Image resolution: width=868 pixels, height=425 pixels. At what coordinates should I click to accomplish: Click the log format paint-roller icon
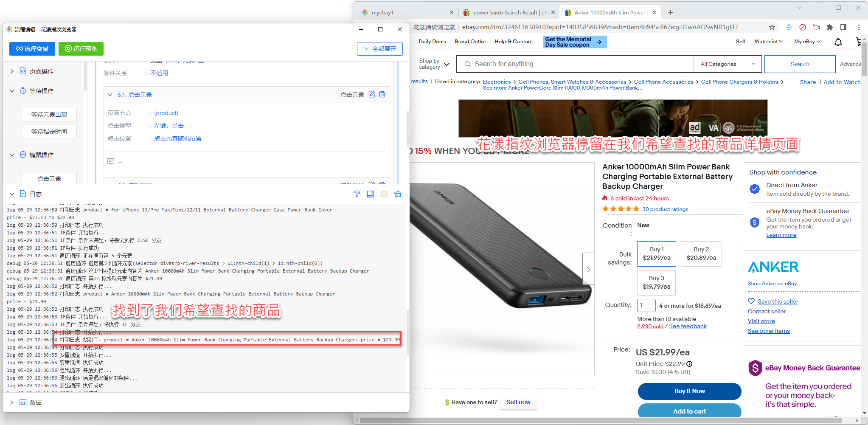click(357, 194)
